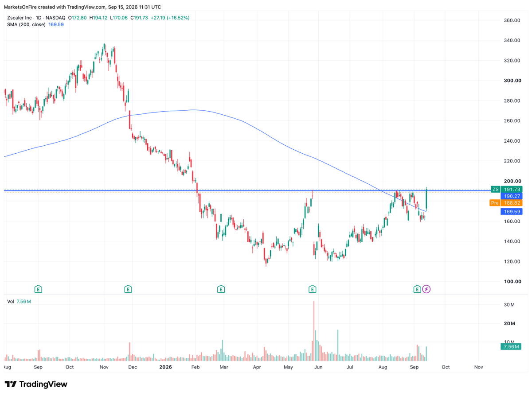Click the bold 100.00 price axis label
Image resolution: width=532 pixels, height=396 pixels.
[512, 281]
